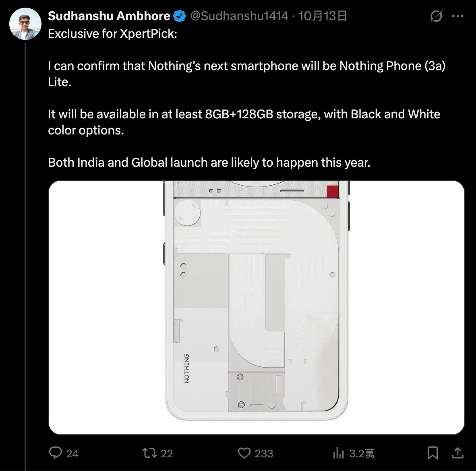The image size is (476, 471).
Task: Open the Nothing Phone image attachment
Action: tap(256, 308)
